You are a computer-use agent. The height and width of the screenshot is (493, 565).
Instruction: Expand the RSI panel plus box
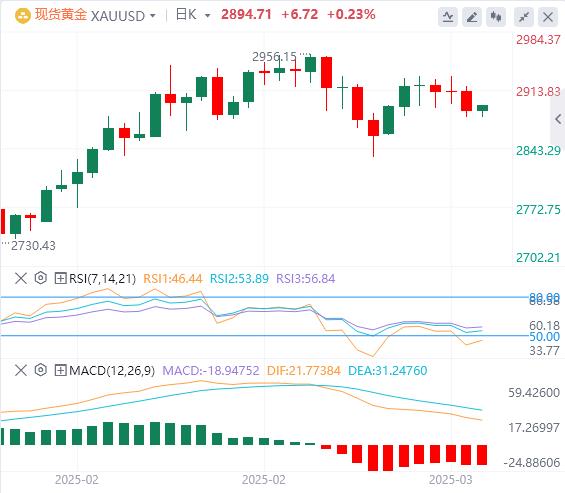[60, 278]
